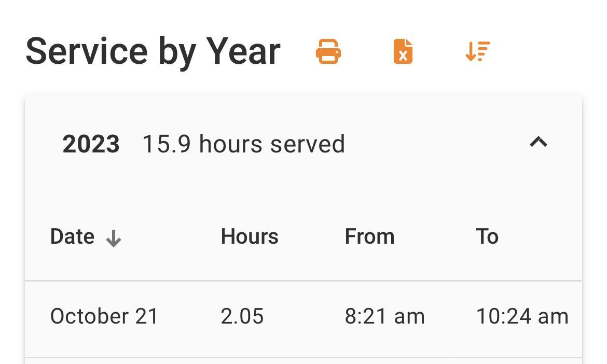Click the 8:21 am start time

coord(384,316)
